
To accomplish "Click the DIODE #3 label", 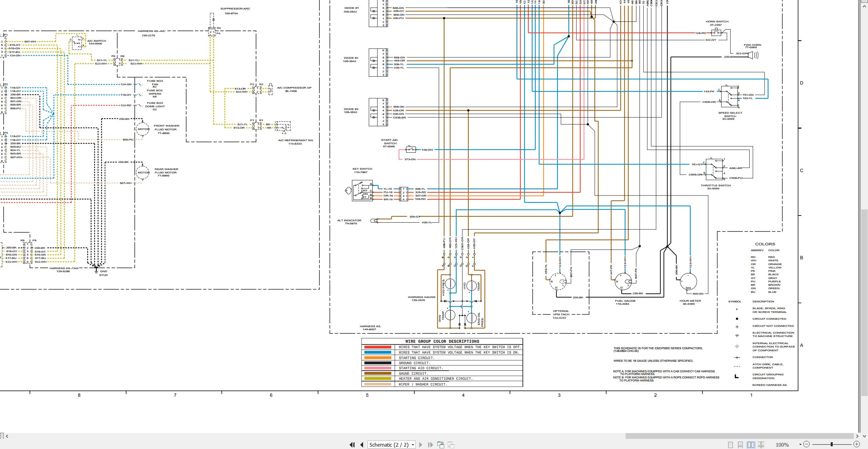I will click(x=351, y=109).
